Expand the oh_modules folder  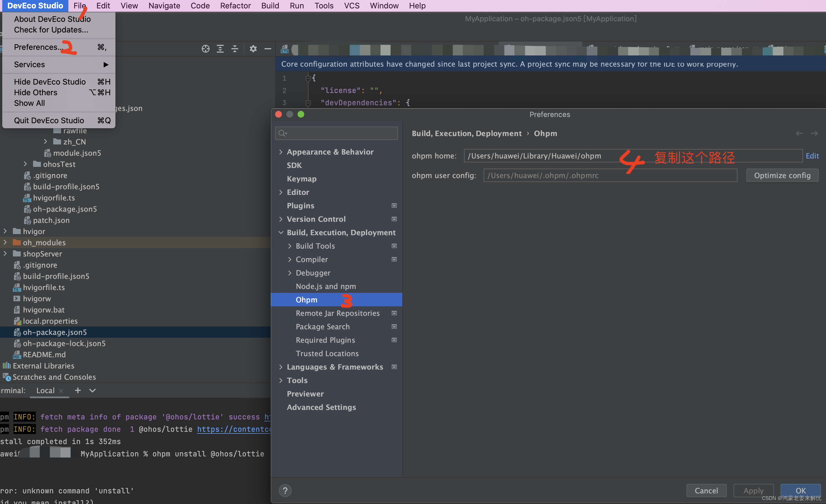click(5, 242)
